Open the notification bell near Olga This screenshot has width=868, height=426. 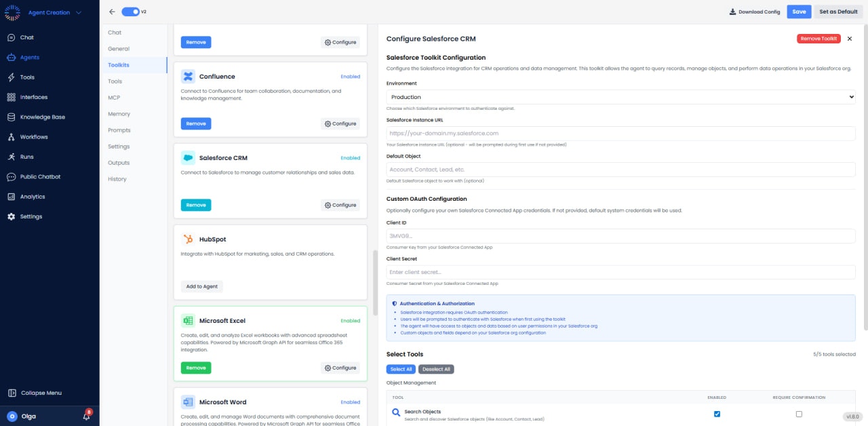point(85,416)
